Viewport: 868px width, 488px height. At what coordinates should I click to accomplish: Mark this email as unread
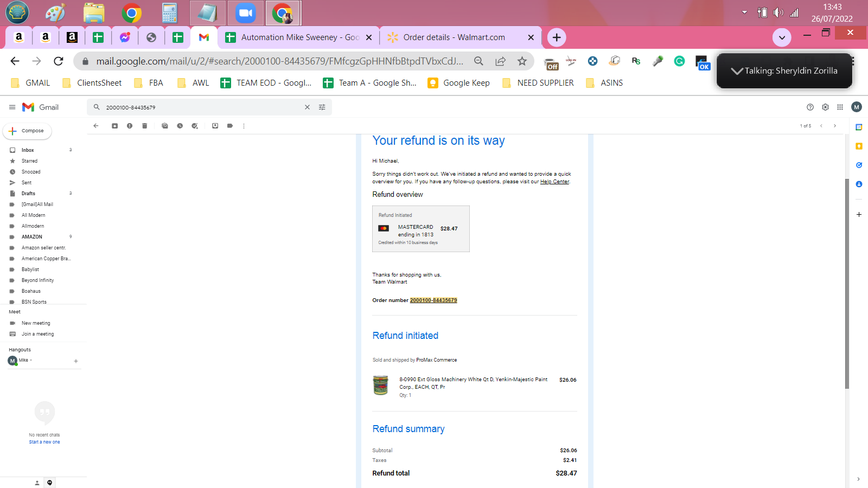pos(165,126)
